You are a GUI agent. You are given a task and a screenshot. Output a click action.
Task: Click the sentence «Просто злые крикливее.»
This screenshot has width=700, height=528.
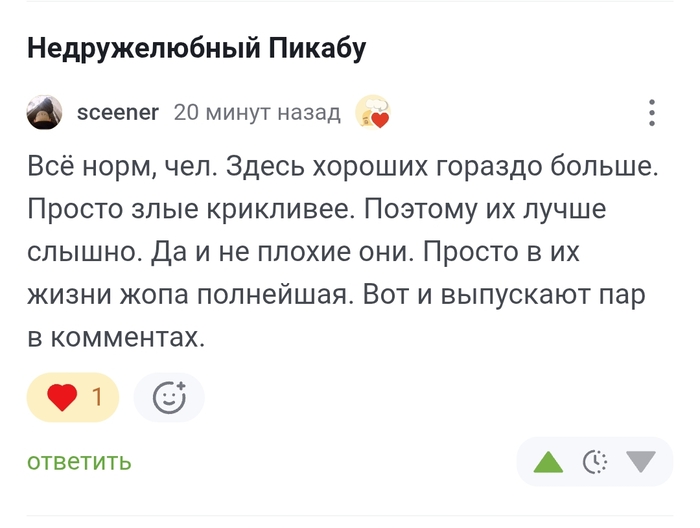191,210
